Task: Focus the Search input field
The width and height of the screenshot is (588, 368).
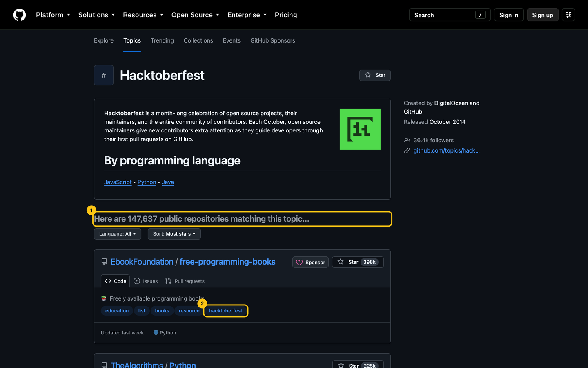Action: pos(450,15)
